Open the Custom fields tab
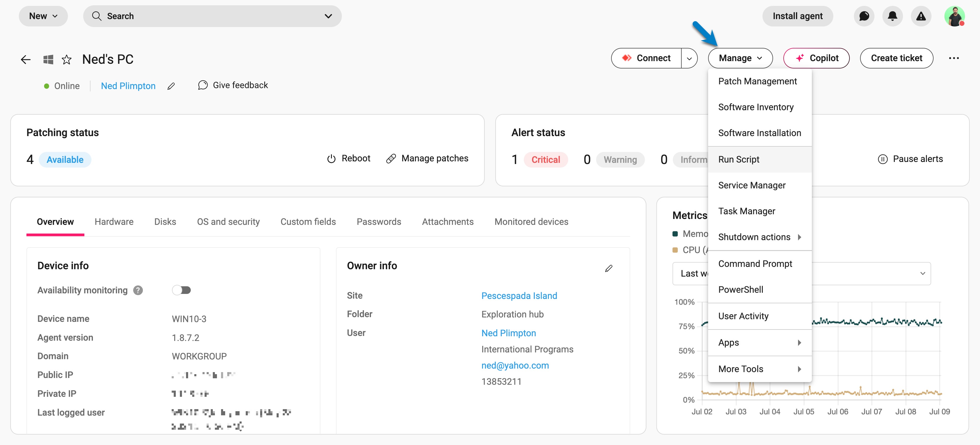 [x=308, y=222]
